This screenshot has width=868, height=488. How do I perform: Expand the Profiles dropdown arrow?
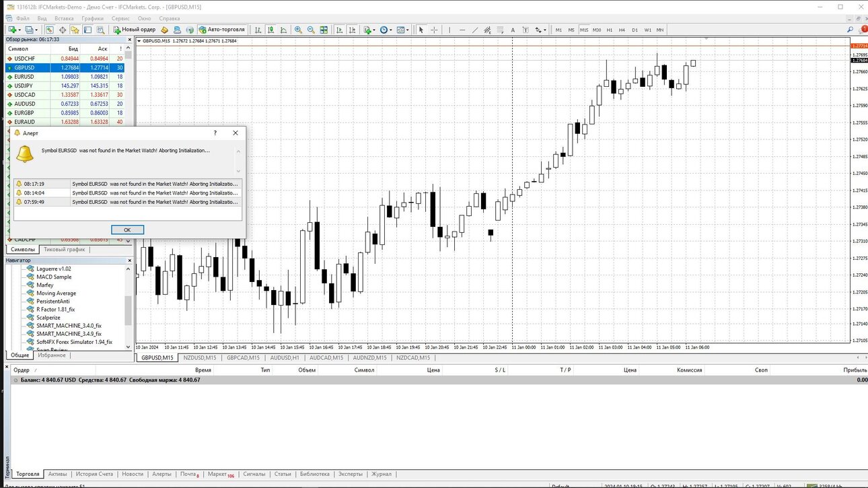tap(36, 30)
